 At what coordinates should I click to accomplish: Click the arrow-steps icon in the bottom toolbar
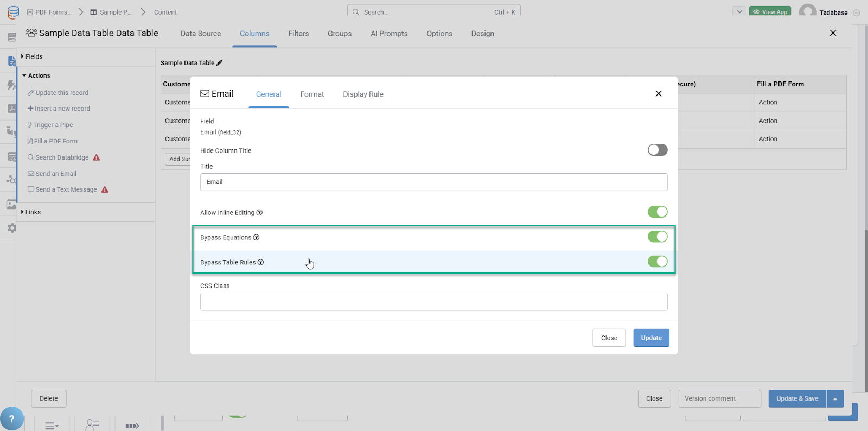point(132,426)
